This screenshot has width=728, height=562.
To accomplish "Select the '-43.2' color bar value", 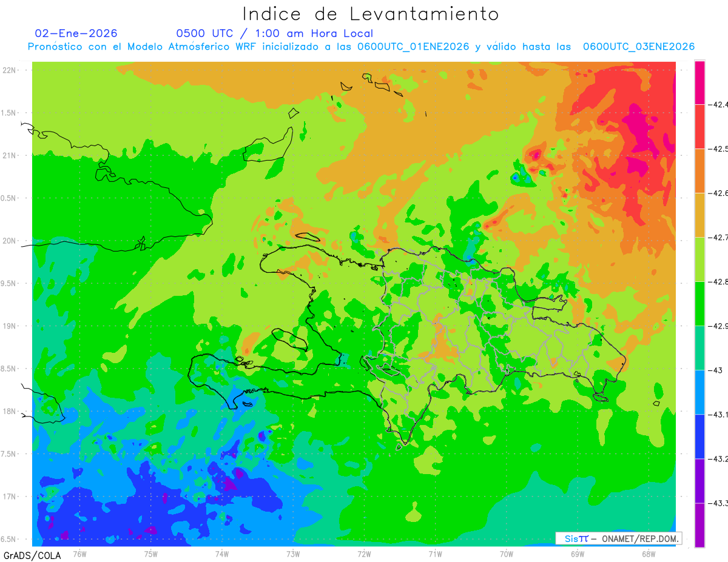I will [x=718, y=458].
